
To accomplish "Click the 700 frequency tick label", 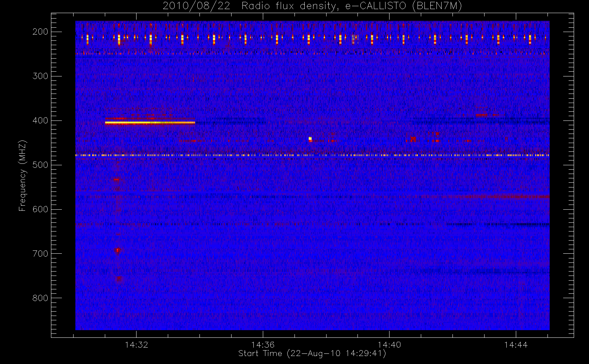I will tap(40, 254).
